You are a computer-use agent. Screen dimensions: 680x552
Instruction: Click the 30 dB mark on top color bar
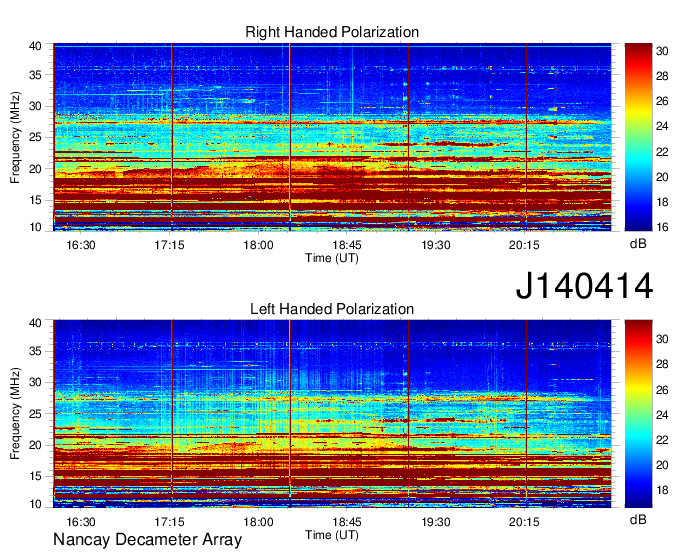pos(662,51)
